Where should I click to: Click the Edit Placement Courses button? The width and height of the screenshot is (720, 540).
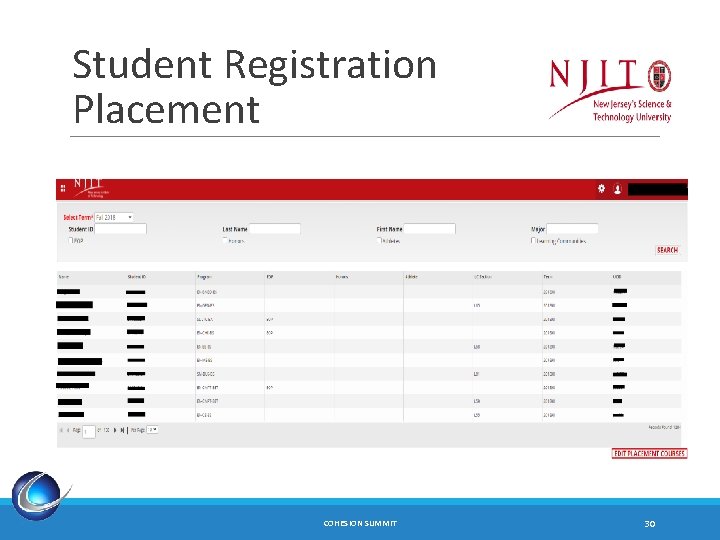(x=649, y=453)
